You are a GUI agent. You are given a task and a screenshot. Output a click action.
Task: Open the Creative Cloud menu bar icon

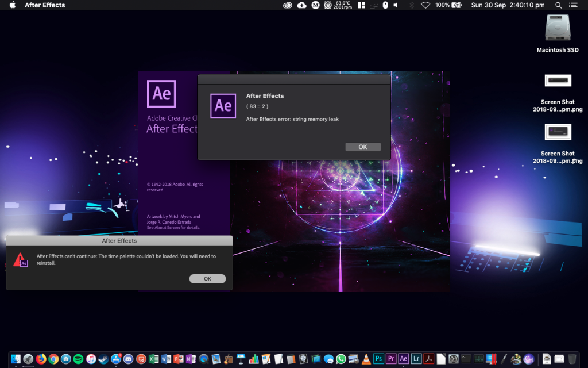point(288,5)
